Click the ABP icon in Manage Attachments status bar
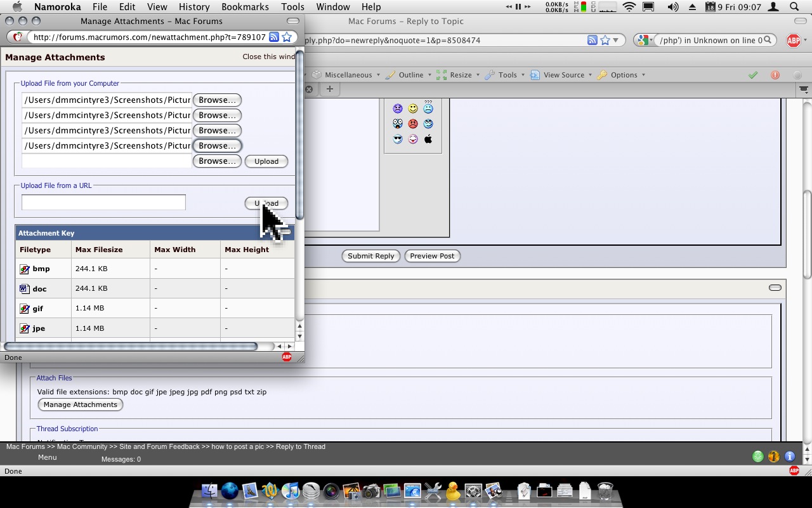This screenshot has width=812, height=508. point(287,357)
